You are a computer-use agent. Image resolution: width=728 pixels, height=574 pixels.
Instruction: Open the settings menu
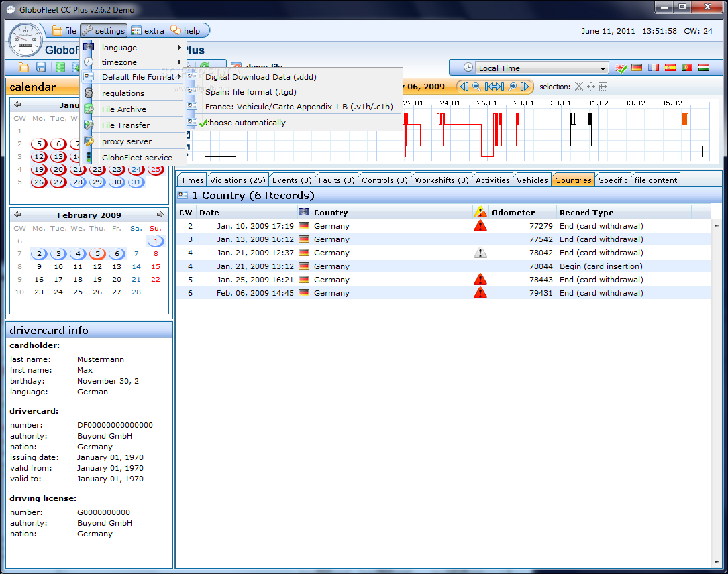coord(103,31)
